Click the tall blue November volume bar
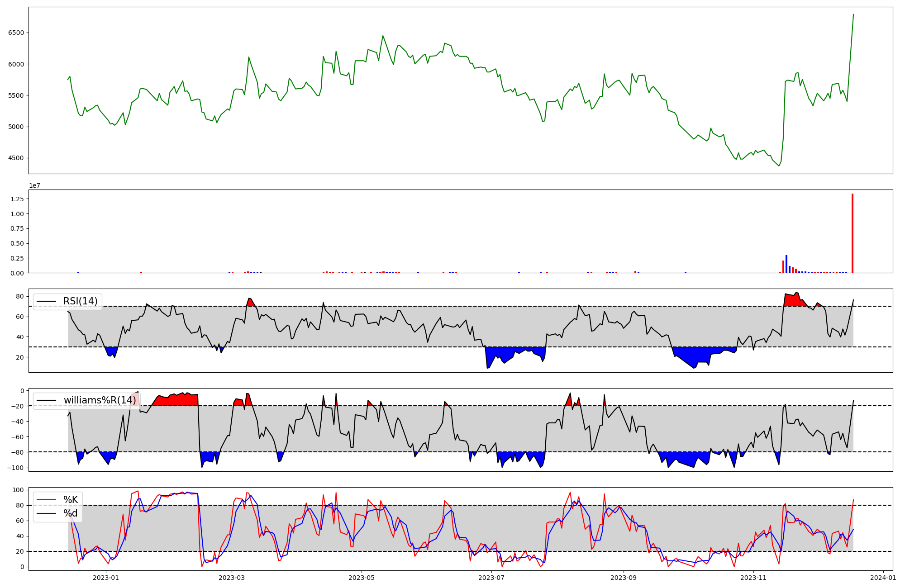This screenshot has width=905, height=588. pyautogui.click(x=786, y=264)
